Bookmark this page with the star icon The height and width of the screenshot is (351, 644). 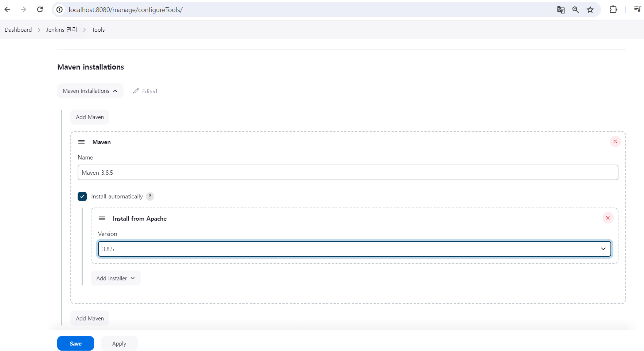pos(590,10)
